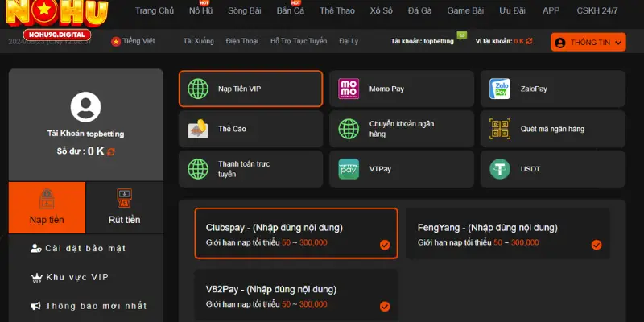Open Cài đặt bảo mật settings
This screenshot has height=322, width=644.
pyautogui.click(x=85, y=248)
